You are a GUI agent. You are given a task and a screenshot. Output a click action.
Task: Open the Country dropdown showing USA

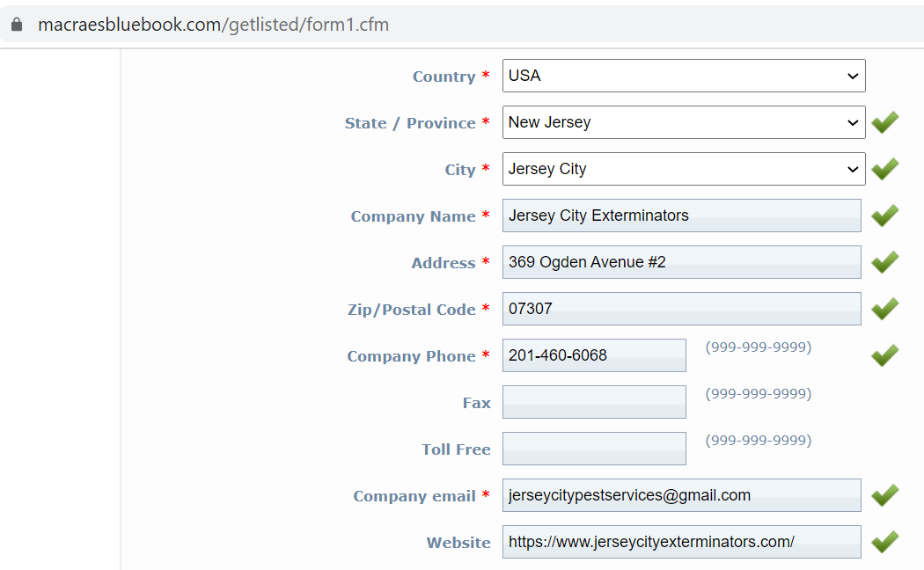(x=684, y=76)
